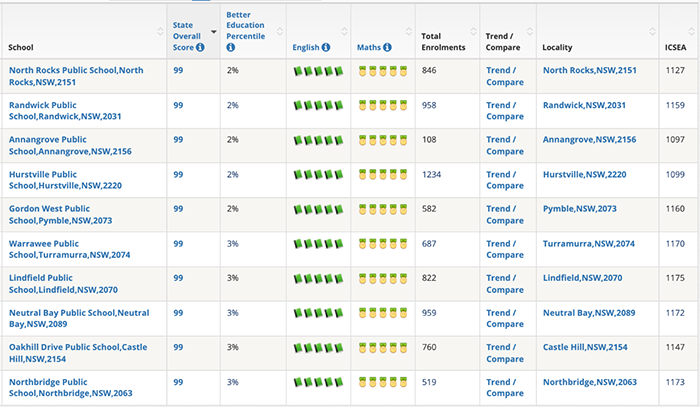Click info icon next to English header
Screen dimensions: 700x407
pyautogui.click(x=326, y=47)
